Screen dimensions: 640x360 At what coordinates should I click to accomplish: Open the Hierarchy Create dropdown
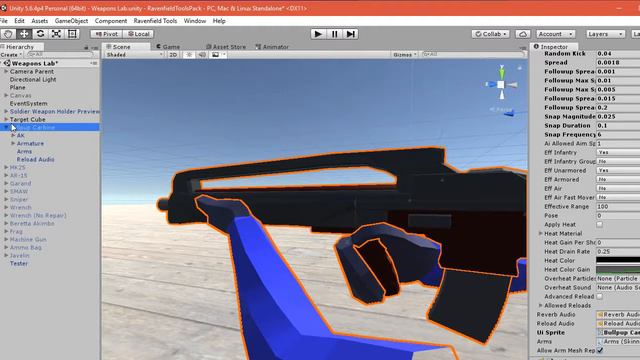tap(11, 55)
